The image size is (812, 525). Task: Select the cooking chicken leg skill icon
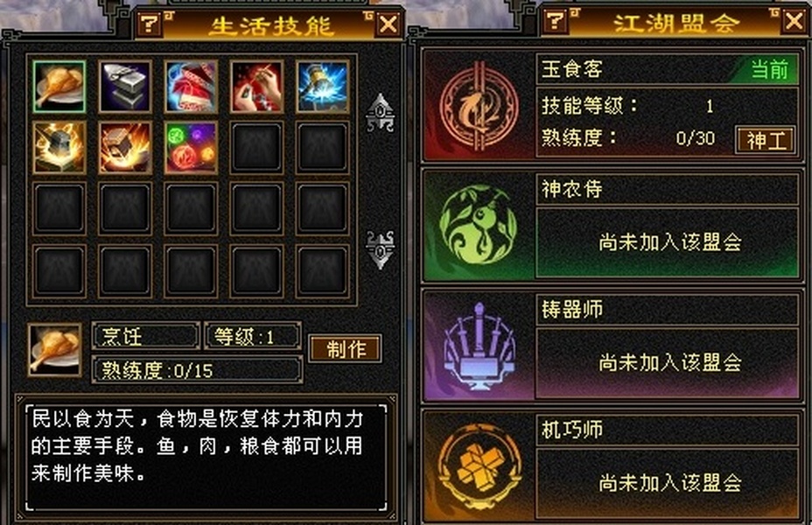tap(59, 87)
